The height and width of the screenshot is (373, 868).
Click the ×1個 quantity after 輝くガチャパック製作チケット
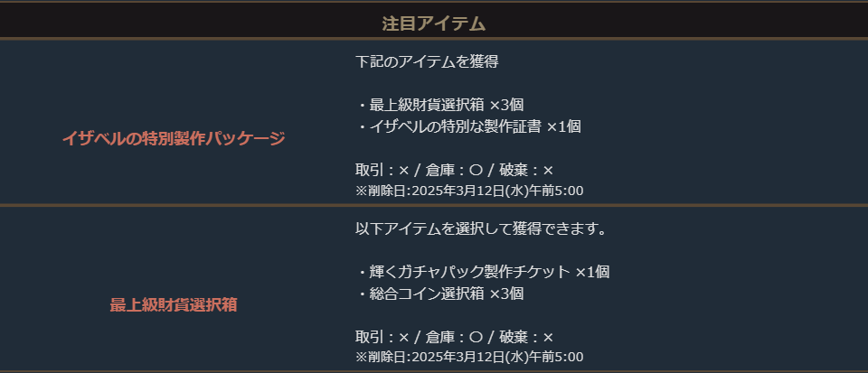click(x=592, y=272)
